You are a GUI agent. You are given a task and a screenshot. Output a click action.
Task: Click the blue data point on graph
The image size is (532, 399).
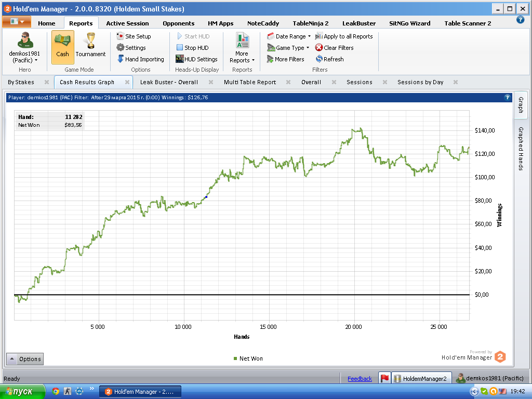pos(206,197)
